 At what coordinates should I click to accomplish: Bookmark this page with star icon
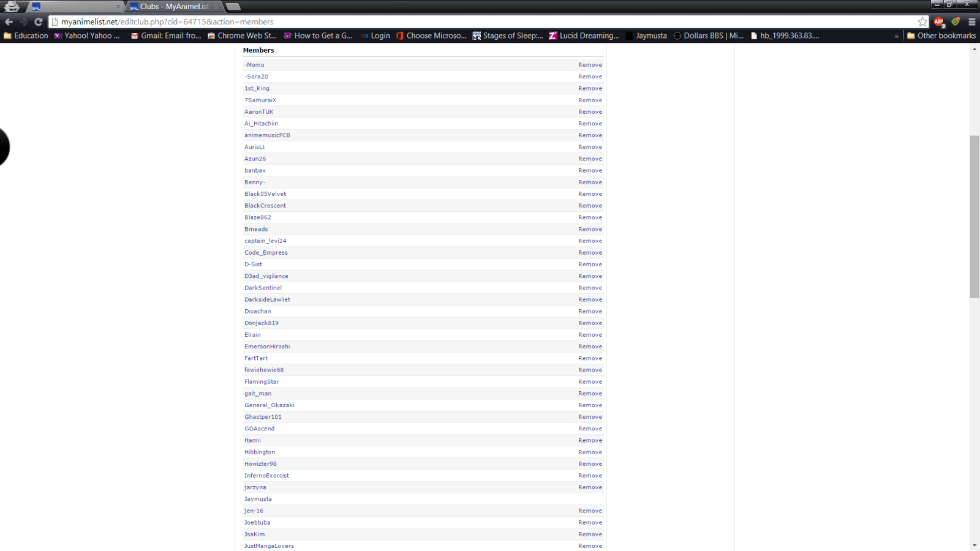point(922,21)
